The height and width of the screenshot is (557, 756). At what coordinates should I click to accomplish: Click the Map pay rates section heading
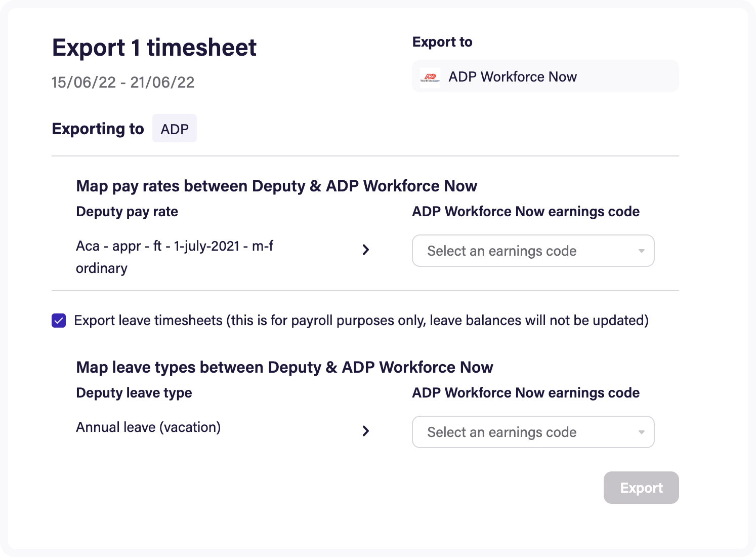click(x=276, y=186)
